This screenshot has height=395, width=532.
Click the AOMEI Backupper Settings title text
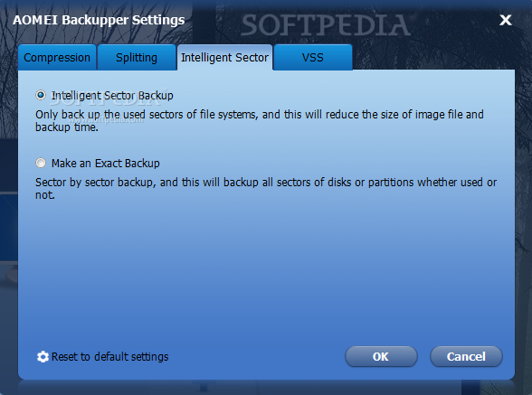pos(99,20)
